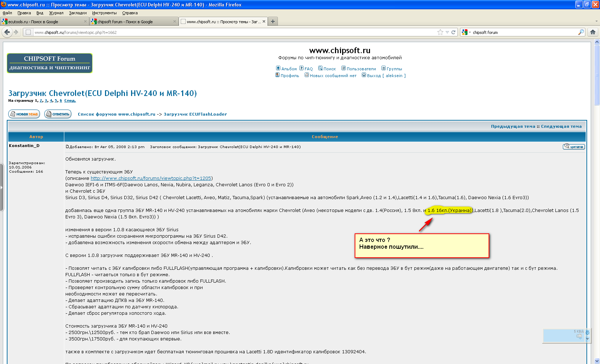The image size is (600, 364).
Task: Go back with the browser Back arrow
Action: (7, 32)
